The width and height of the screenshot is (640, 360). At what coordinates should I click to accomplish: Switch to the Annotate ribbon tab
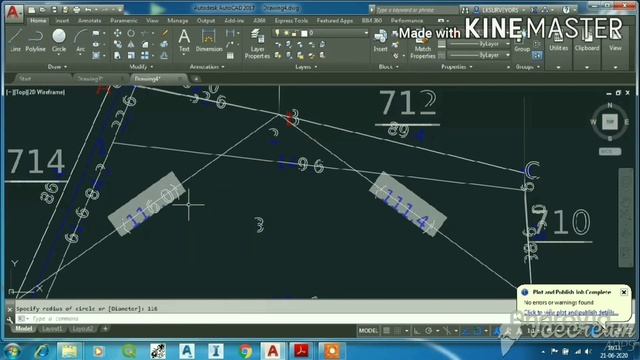click(x=89, y=20)
